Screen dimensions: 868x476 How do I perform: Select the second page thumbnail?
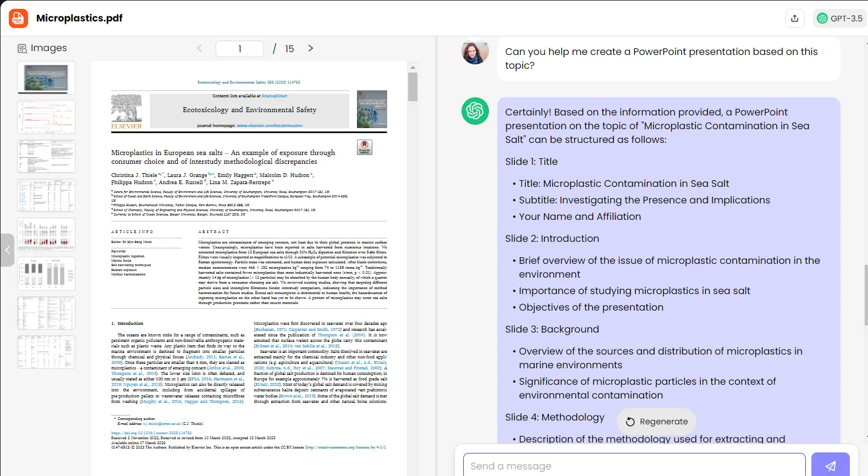[x=46, y=117]
